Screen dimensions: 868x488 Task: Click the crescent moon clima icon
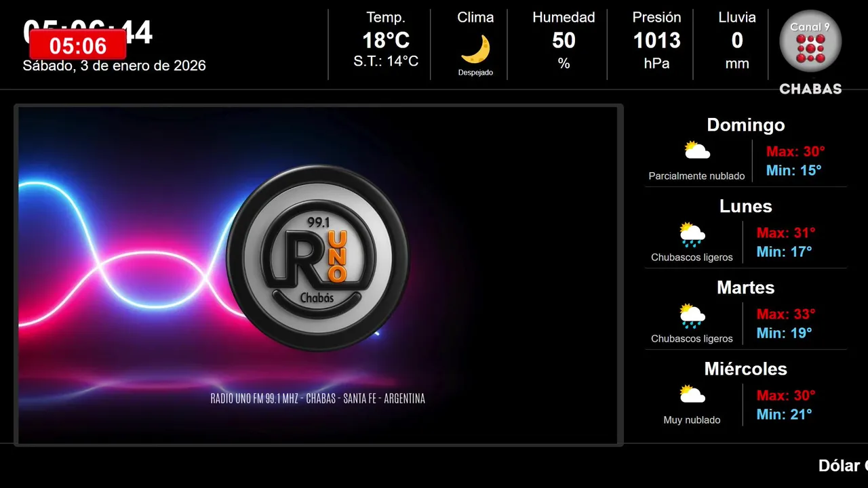(x=475, y=49)
